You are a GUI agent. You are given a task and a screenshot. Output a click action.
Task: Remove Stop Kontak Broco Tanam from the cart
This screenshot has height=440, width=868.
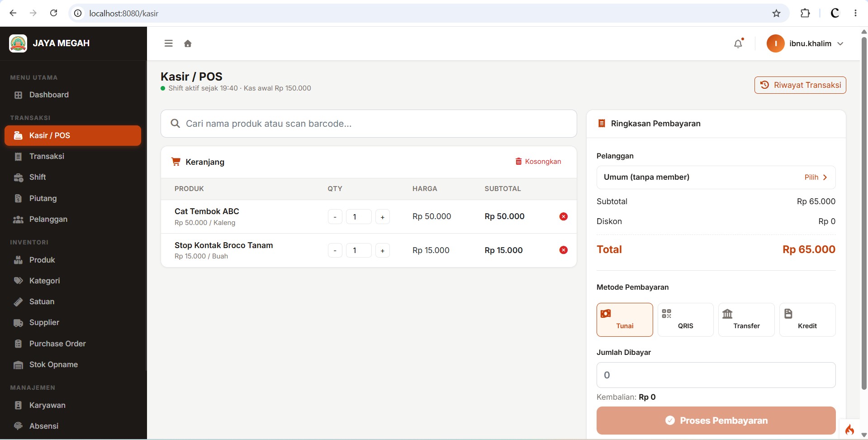pyautogui.click(x=563, y=250)
